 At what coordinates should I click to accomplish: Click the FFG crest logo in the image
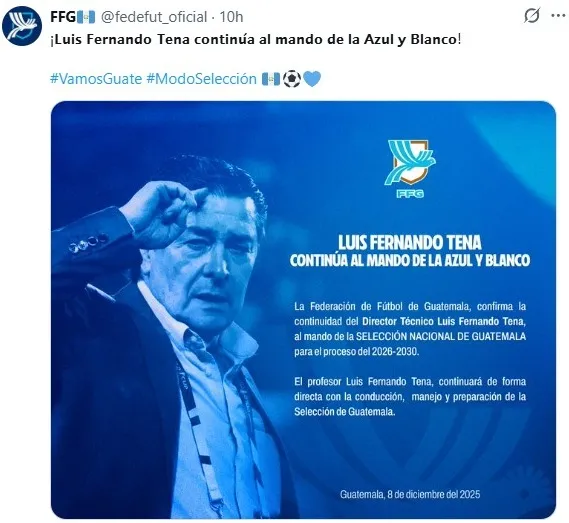(410, 169)
